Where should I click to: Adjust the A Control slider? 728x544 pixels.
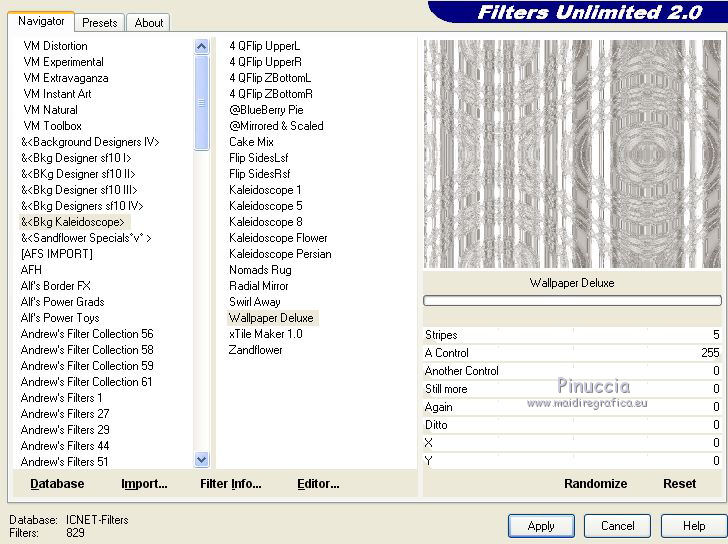(572, 353)
